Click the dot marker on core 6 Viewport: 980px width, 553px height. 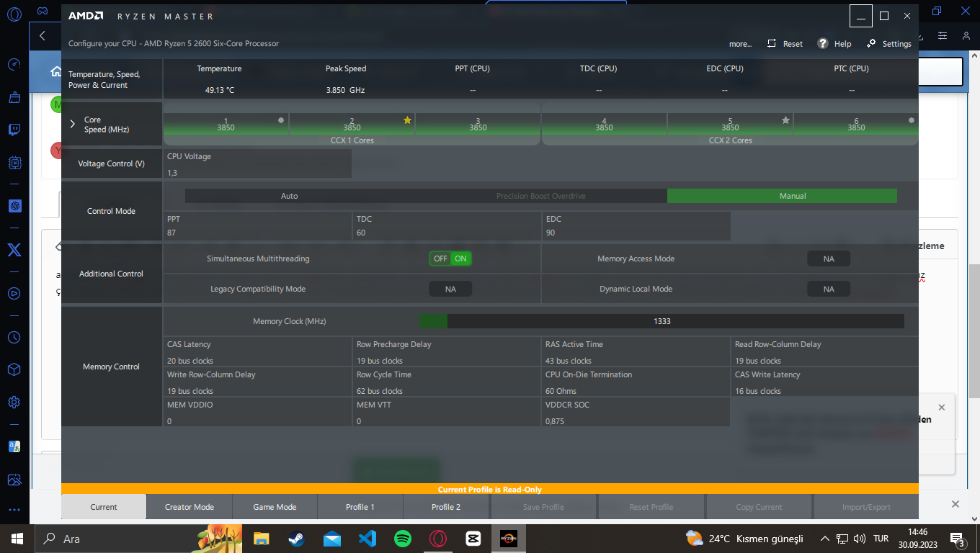click(x=912, y=120)
